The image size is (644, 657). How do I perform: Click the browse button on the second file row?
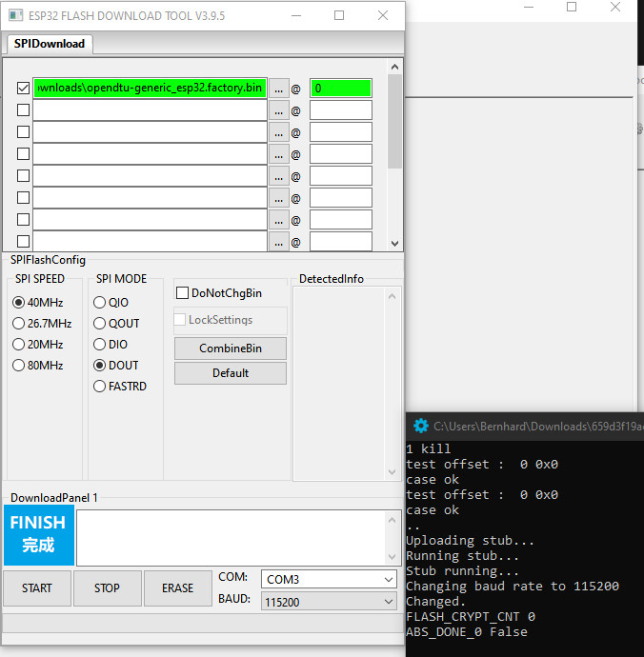[278, 110]
